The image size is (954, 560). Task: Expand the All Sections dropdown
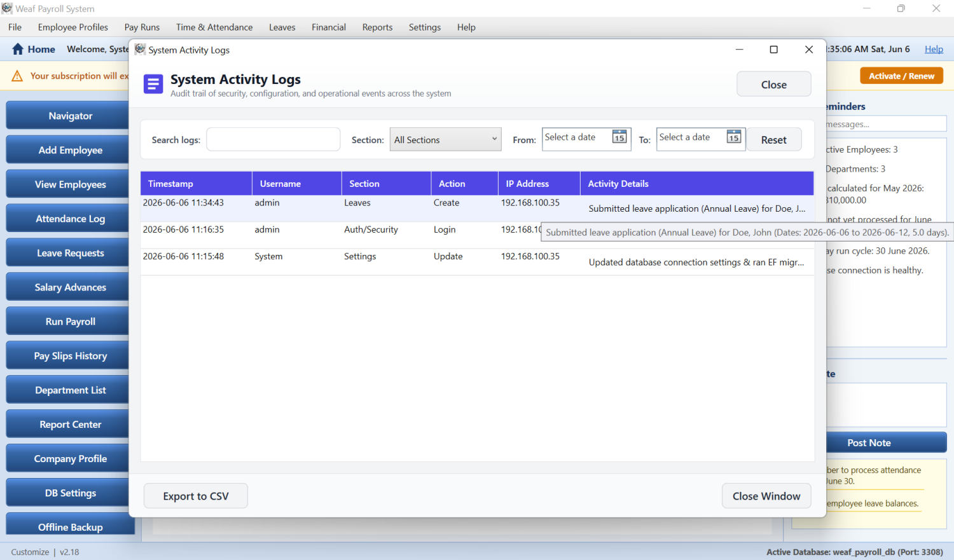point(445,139)
